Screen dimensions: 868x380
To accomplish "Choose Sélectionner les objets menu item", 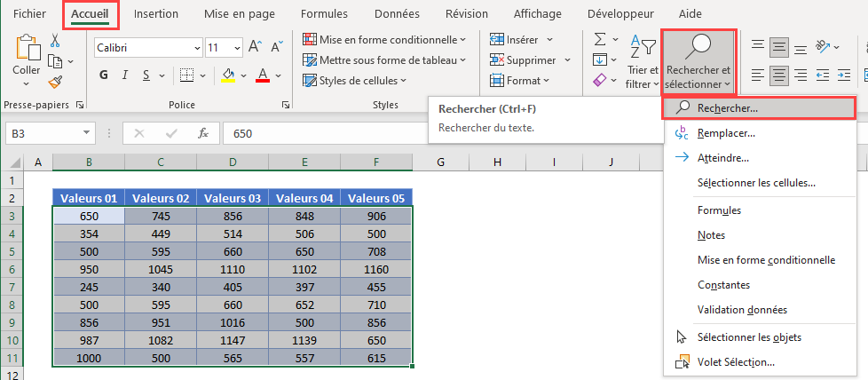I will tap(759, 337).
